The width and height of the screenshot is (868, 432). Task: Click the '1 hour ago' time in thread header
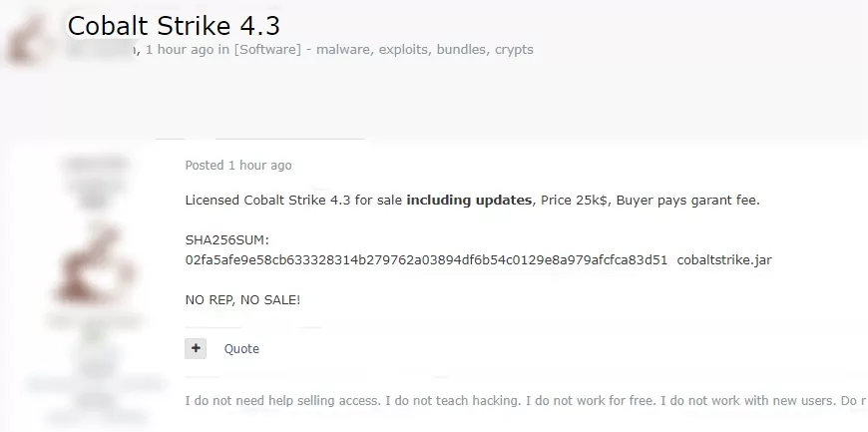pyautogui.click(x=179, y=49)
